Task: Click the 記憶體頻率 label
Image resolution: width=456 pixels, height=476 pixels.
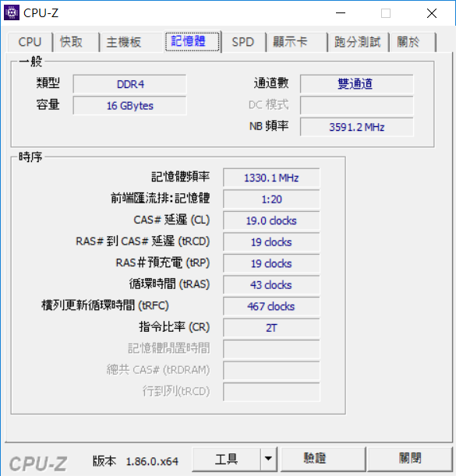Action: [181, 177]
